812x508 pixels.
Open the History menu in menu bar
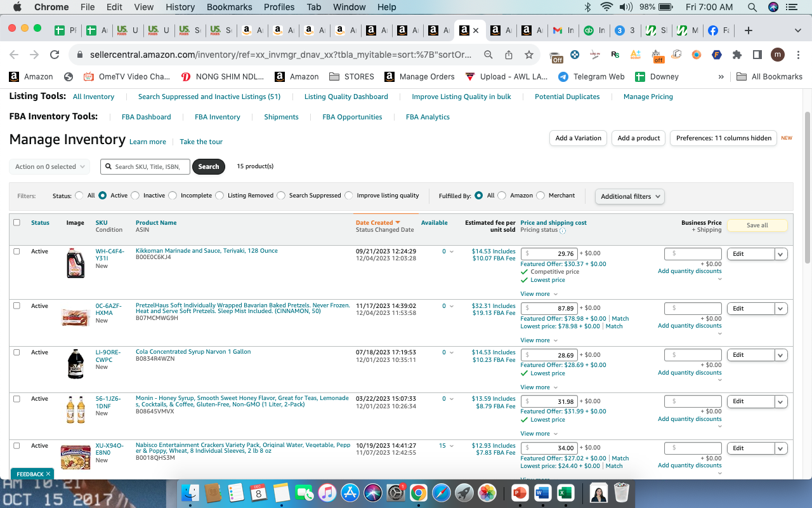pos(180,7)
